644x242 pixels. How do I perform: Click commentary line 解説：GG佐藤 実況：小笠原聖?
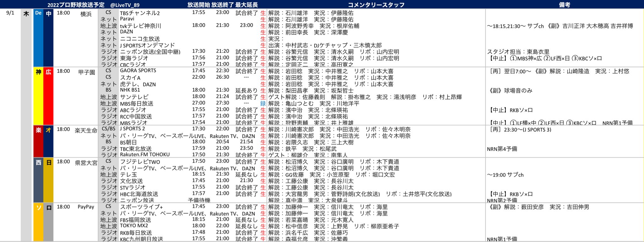click(x=309, y=175)
